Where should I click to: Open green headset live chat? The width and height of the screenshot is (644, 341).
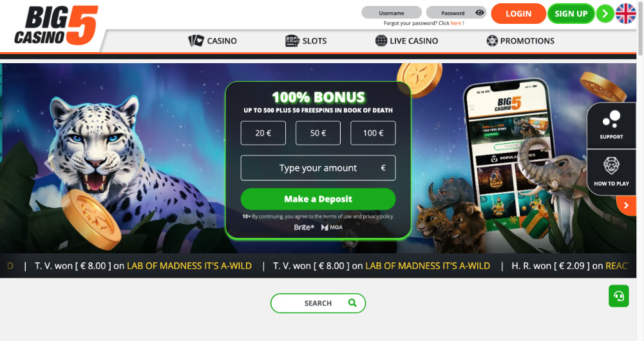pyautogui.click(x=618, y=296)
